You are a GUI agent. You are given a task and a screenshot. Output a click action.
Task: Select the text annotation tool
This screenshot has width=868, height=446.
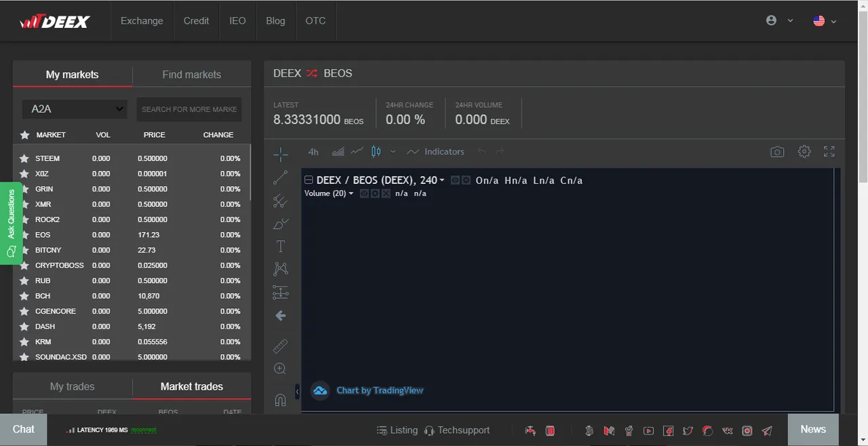tap(281, 246)
